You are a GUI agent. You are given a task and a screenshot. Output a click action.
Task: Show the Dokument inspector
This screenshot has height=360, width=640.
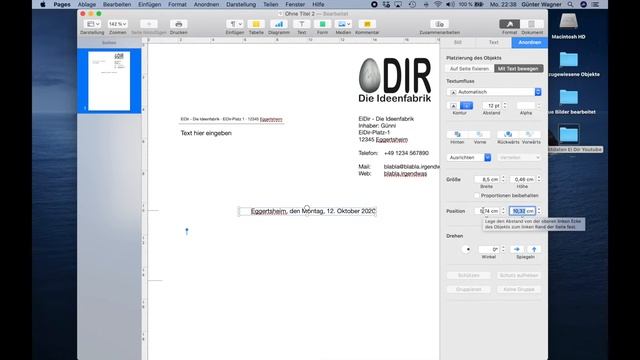[x=532, y=24]
